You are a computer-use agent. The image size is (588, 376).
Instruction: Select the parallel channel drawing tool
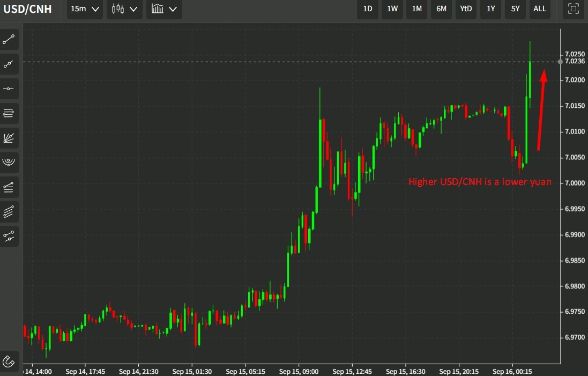[x=9, y=212]
